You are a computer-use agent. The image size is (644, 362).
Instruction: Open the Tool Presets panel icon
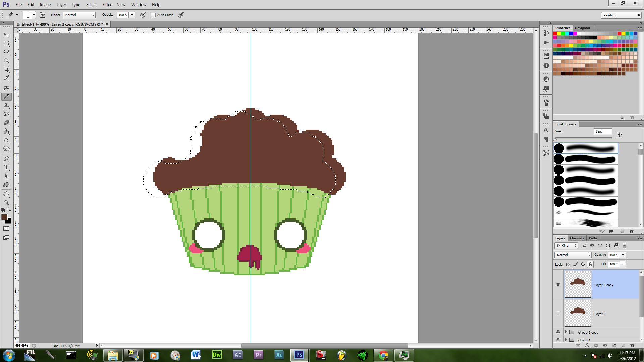point(546,153)
